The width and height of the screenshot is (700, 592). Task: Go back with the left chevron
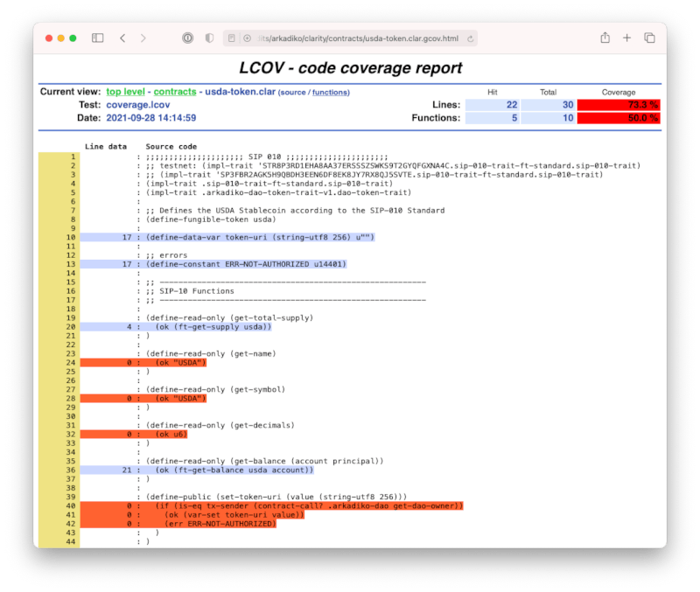coord(122,38)
